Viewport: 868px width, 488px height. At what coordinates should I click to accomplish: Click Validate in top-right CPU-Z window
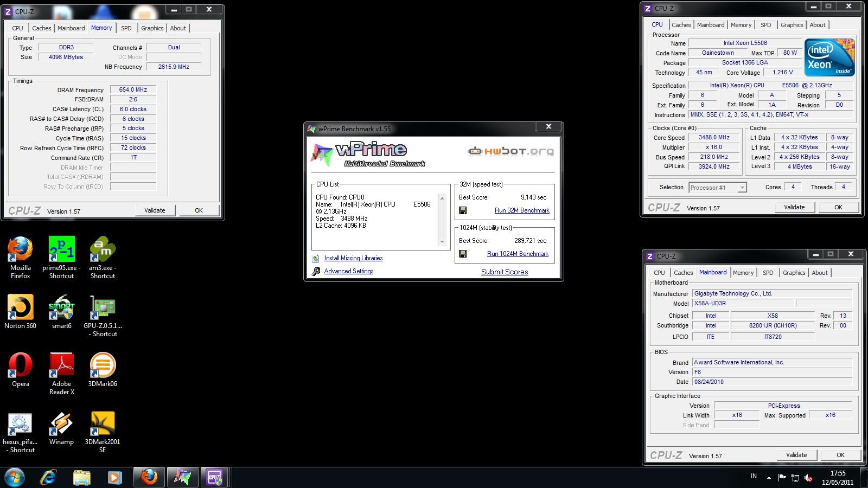tap(794, 207)
